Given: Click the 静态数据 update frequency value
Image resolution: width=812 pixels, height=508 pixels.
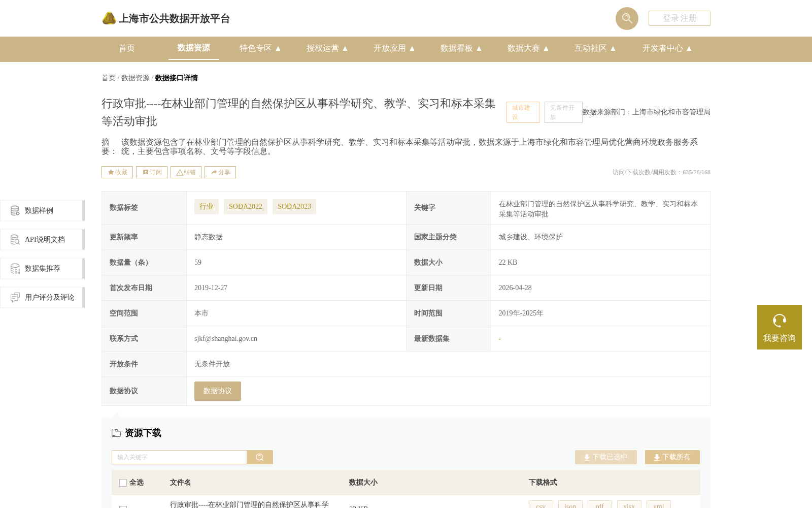Looking at the screenshot, I should [x=209, y=237].
